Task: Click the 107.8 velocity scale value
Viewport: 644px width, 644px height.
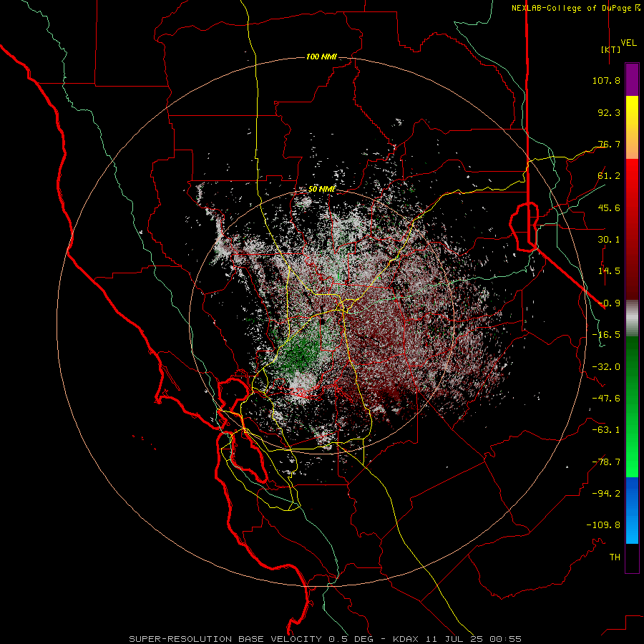Action: point(606,80)
